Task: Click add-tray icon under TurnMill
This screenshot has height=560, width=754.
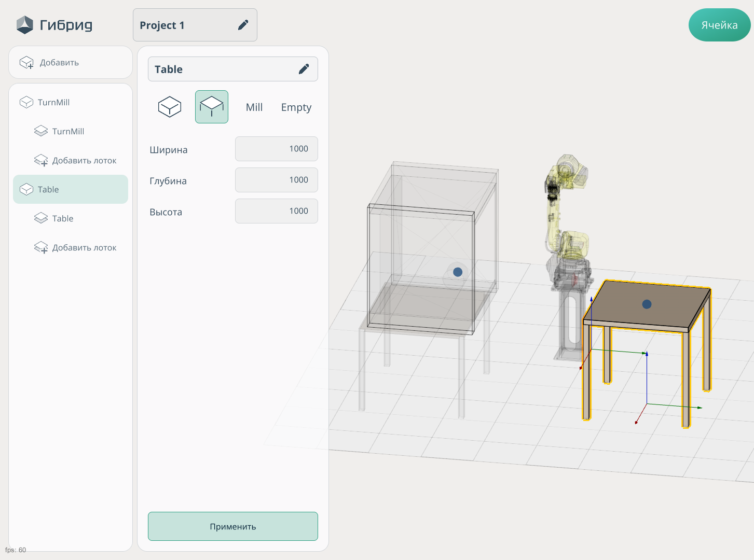Action: coord(41,161)
